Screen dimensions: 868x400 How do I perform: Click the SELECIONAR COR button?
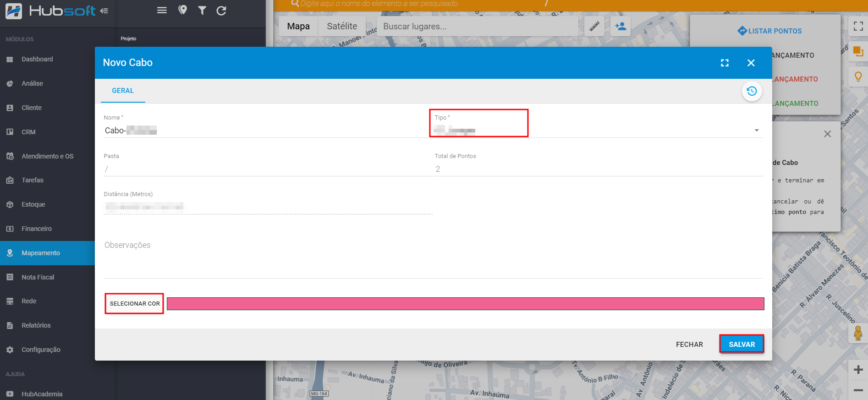135,303
